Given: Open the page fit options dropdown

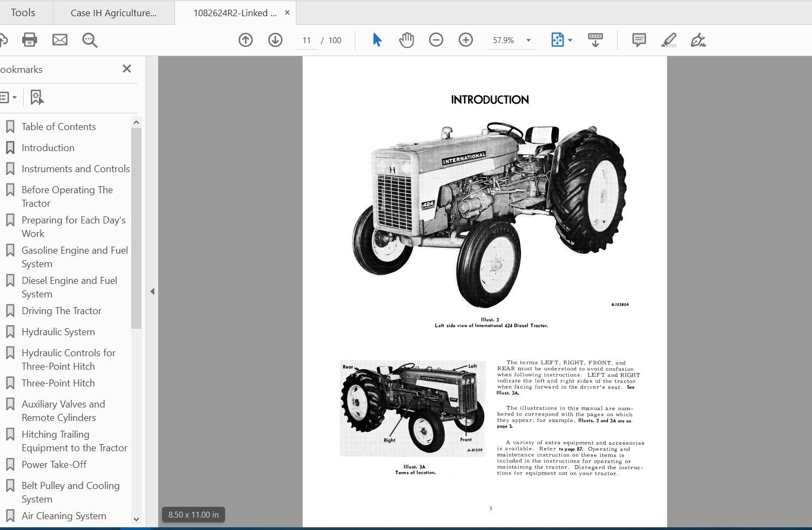Looking at the screenshot, I should tap(570, 39).
